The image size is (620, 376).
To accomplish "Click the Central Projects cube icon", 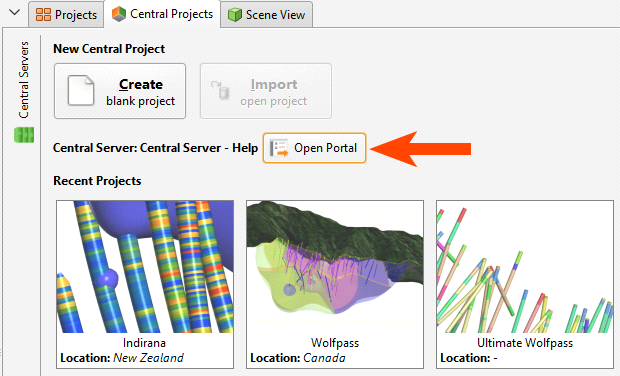I will (x=119, y=14).
